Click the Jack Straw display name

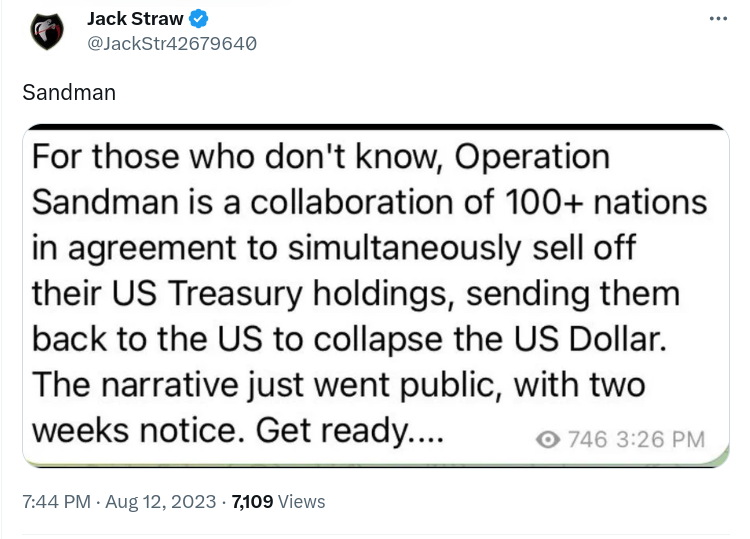(x=136, y=19)
